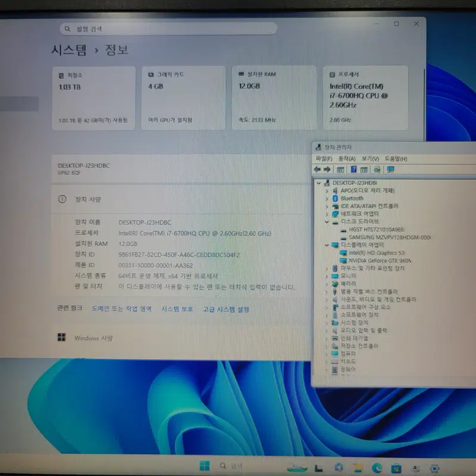This screenshot has height=476, width=476.
Task: Click the 그래픽 카드 4 GB card
Action: click(183, 98)
